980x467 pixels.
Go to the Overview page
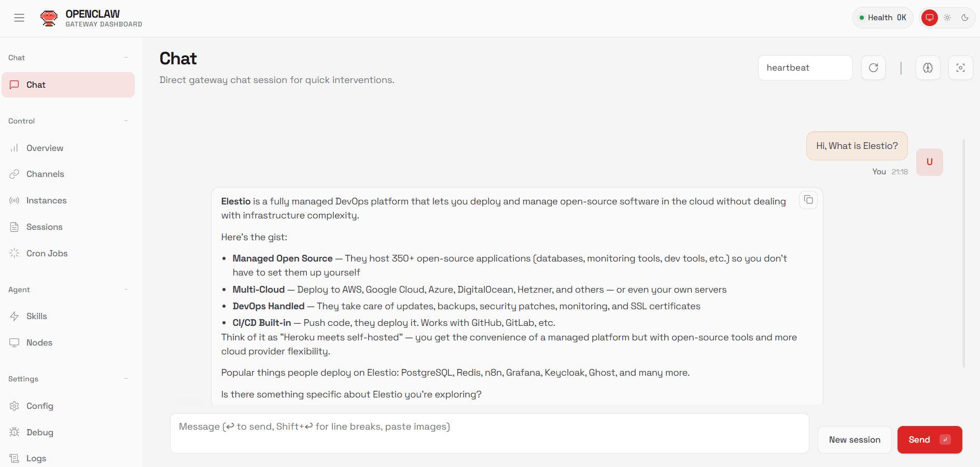point(44,148)
